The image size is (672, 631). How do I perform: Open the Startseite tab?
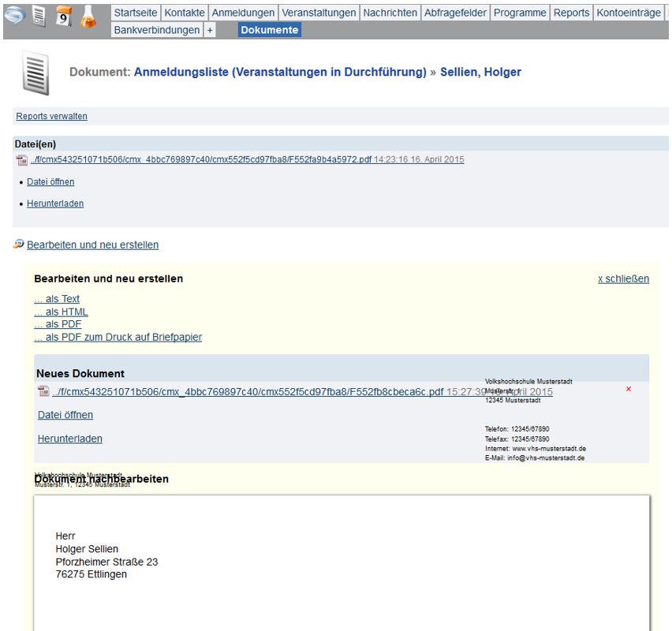click(x=136, y=13)
